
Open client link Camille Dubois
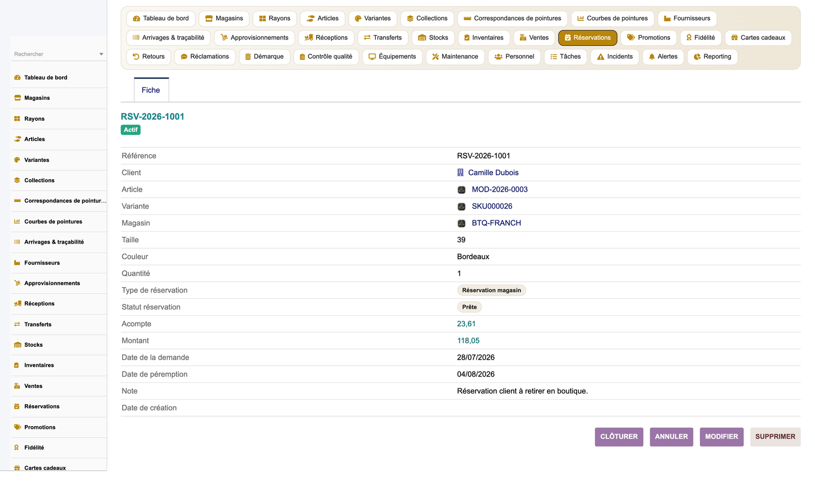tap(493, 173)
